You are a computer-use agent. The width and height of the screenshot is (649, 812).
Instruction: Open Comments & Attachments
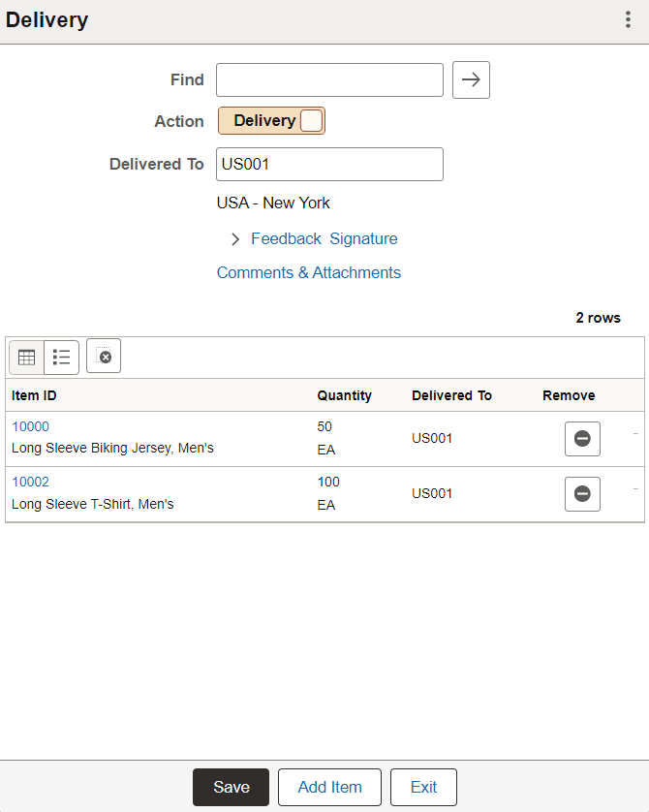308,272
